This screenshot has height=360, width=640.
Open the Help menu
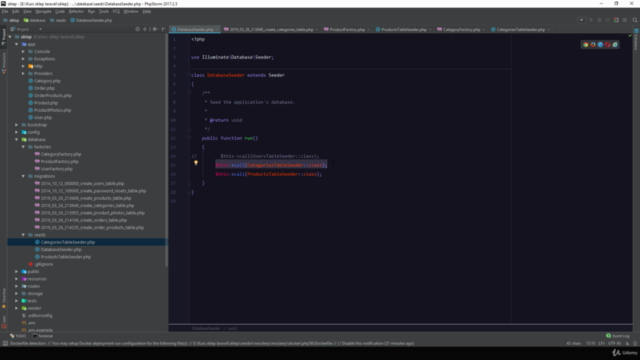(x=147, y=11)
